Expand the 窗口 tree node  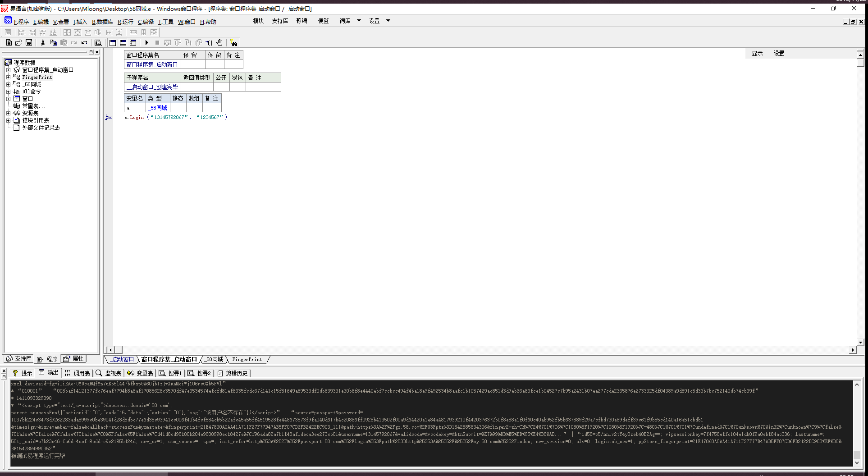click(x=8, y=99)
